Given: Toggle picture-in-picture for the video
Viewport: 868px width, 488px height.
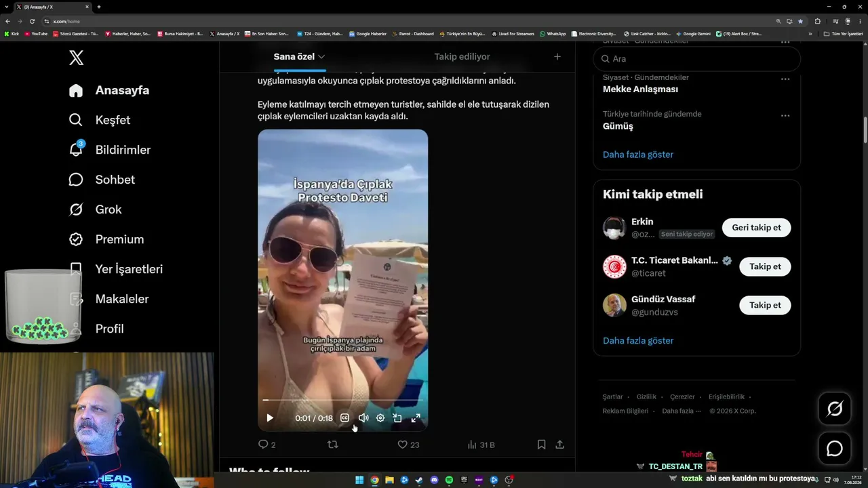Looking at the screenshot, I should coord(397,418).
